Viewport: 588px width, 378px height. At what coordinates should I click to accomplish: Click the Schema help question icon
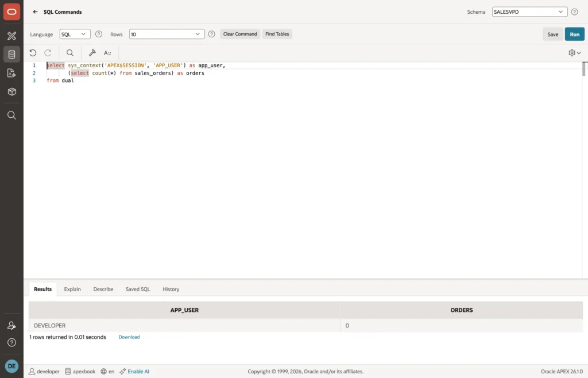[574, 12]
